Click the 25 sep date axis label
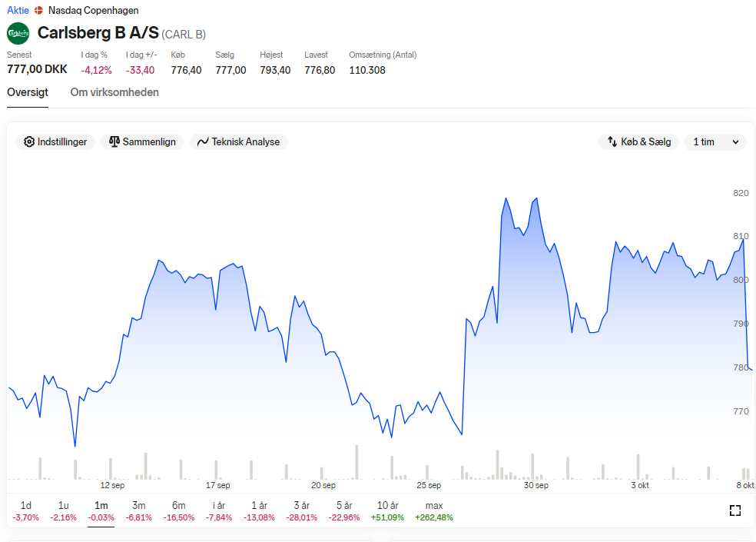This screenshot has height=542, width=756. click(429, 485)
